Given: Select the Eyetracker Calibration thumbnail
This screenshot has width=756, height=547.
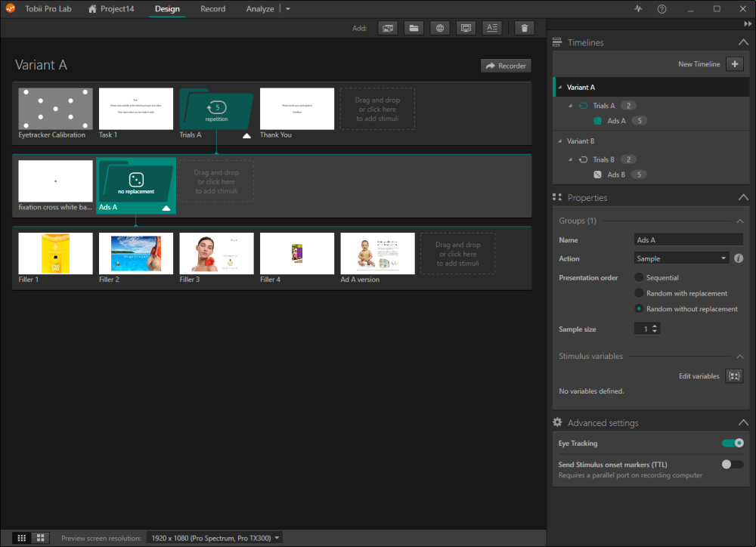Looking at the screenshot, I should click(x=55, y=109).
